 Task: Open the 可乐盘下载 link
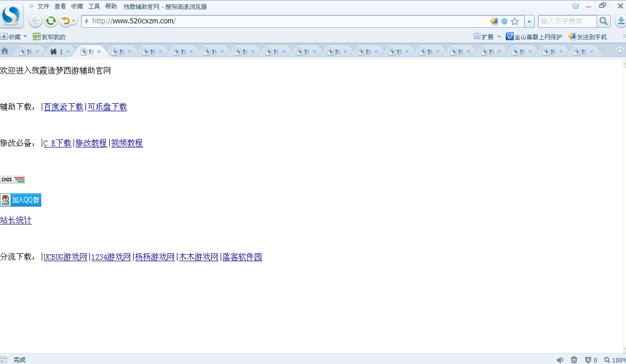[107, 107]
